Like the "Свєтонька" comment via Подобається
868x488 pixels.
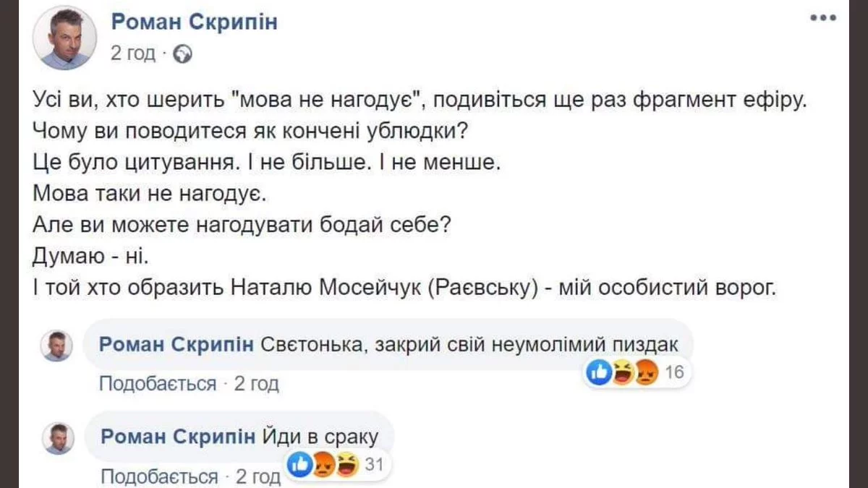click(x=157, y=384)
